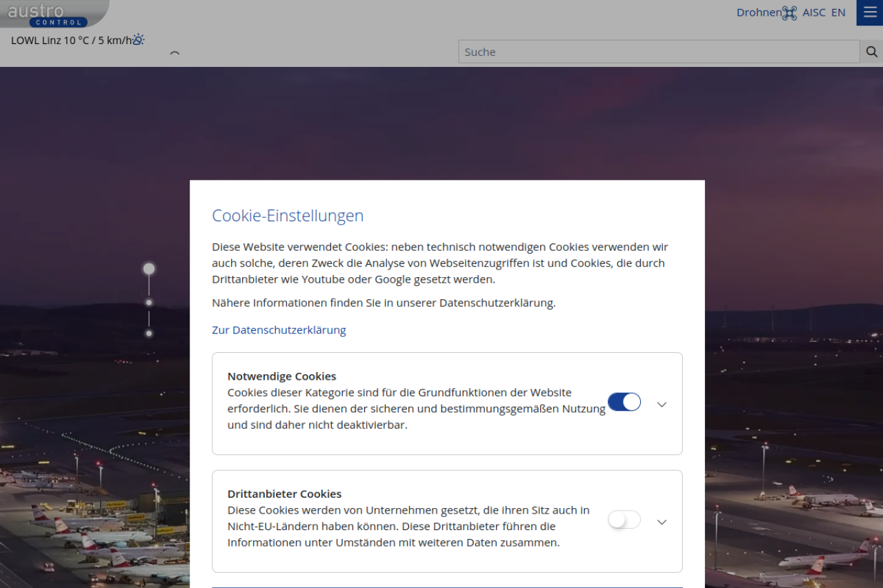Open the hamburger main menu

tap(869, 12)
